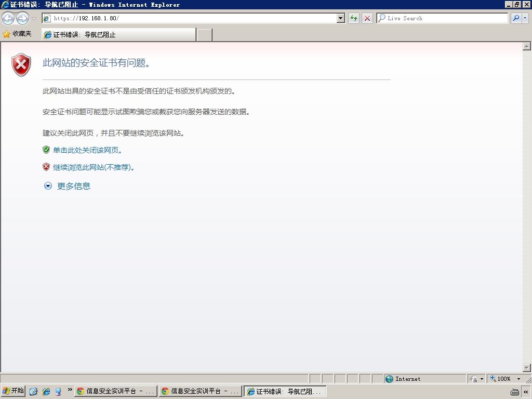This screenshot has height=399, width=532.
Task: Click the address bar showing https://192.168.1.80/
Action: click(193, 18)
